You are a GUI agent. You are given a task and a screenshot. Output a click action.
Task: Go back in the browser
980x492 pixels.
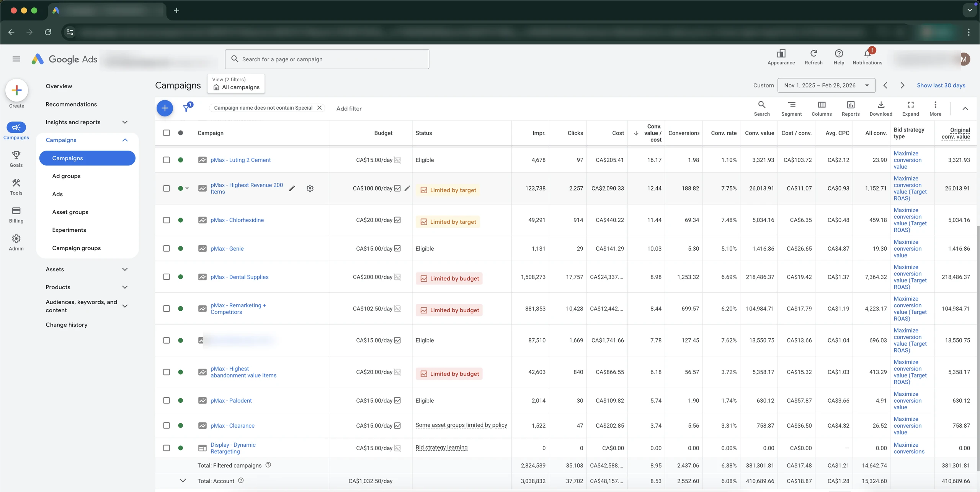coord(11,32)
